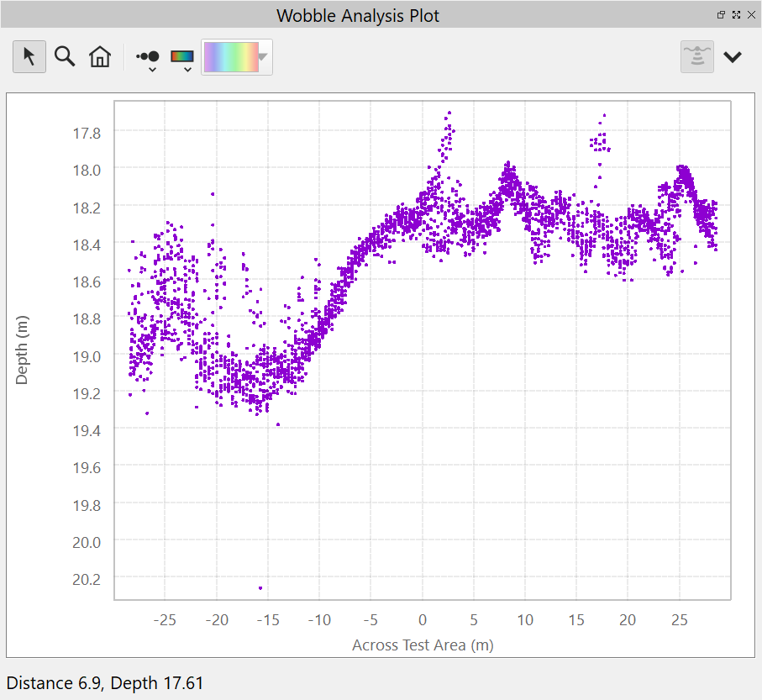Viewport: 762px width, 700px height.
Task: Expand the colormap selector arrow
Action: [x=264, y=57]
